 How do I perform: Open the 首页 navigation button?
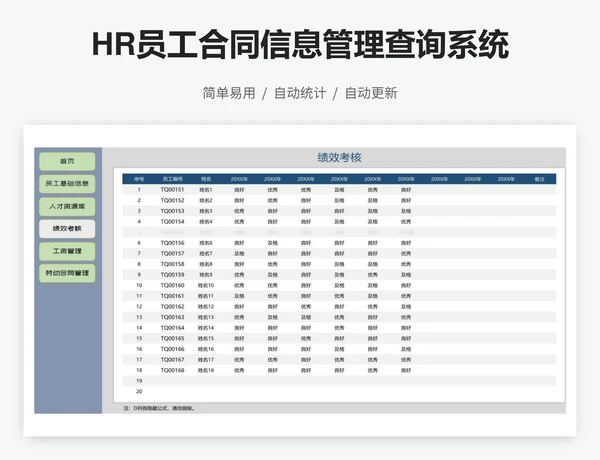click(67, 161)
